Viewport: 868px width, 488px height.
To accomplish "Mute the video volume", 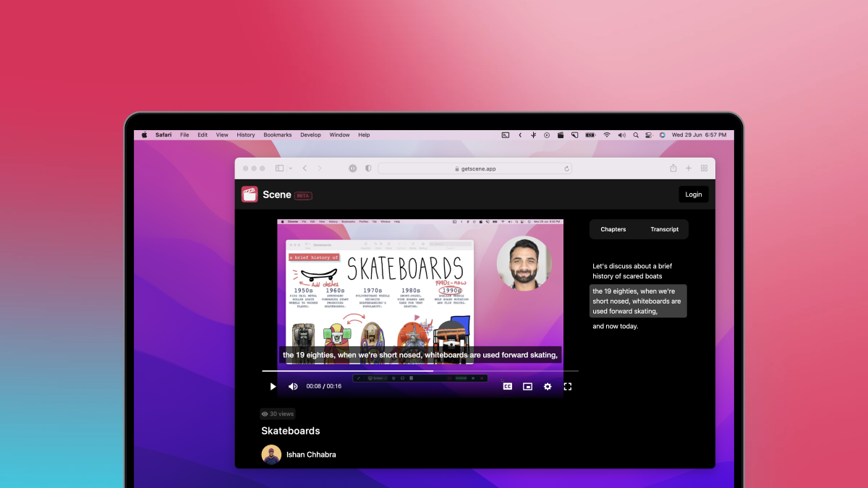I will [x=293, y=387].
